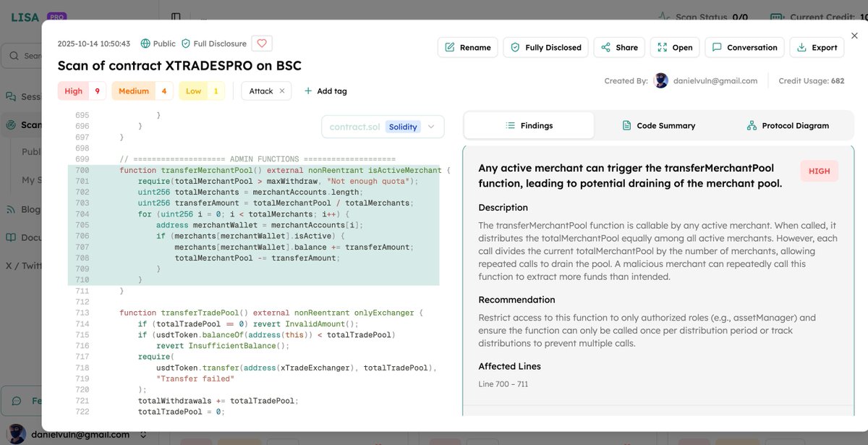Open the Conversation view
The image size is (868, 445).
tap(744, 47)
